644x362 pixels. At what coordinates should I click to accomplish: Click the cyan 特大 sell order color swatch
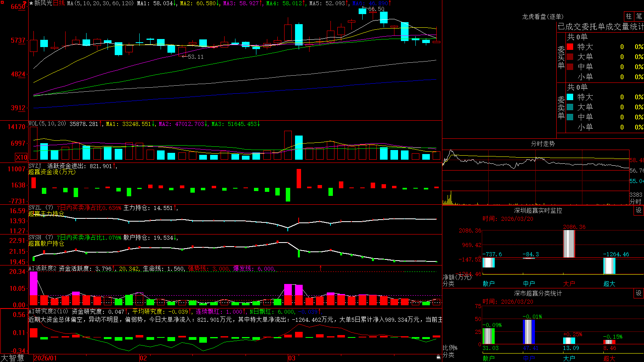570,97
